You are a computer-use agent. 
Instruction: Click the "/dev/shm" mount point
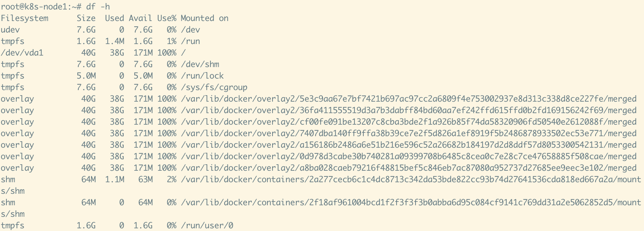[200, 64]
